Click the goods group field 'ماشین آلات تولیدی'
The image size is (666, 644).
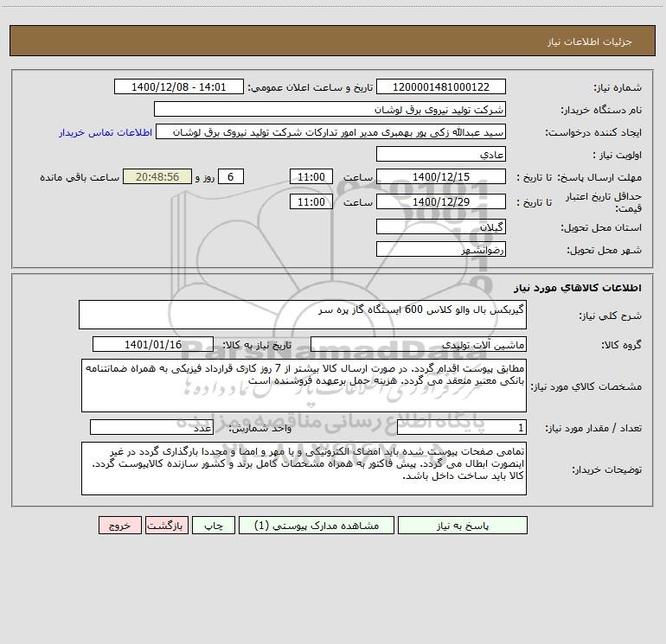pyautogui.click(x=419, y=344)
